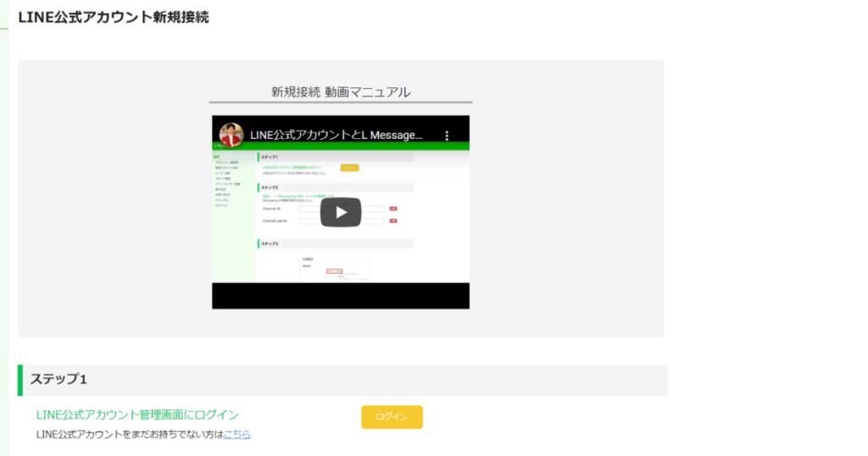Click the black bar below the video frame
The image size is (868, 456).
click(x=341, y=296)
